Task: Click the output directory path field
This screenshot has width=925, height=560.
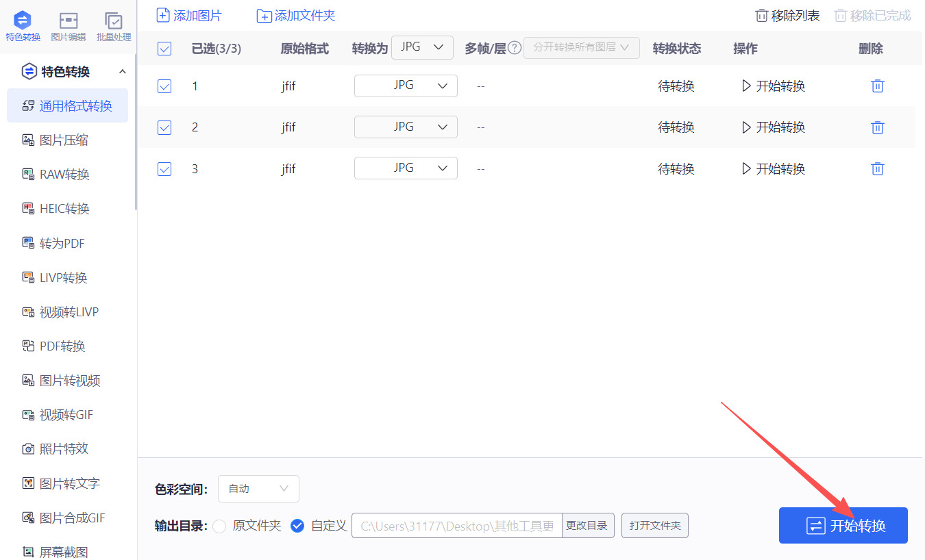Action: (x=457, y=526)
